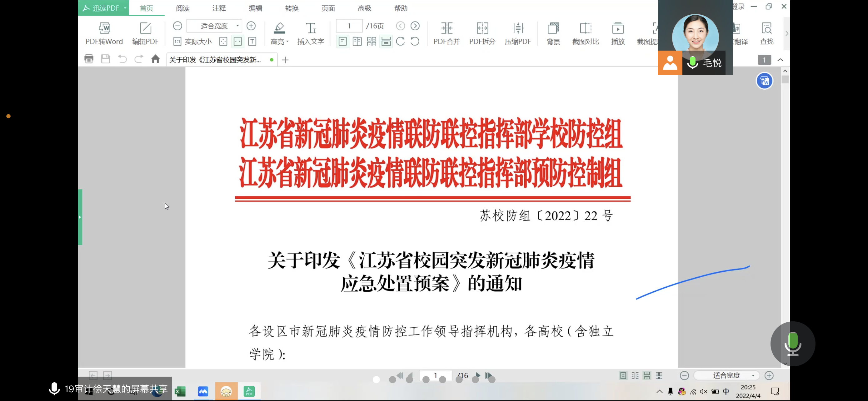Expand the 适合宽度 zoom dropdown in toolbar
The height and width of the screenshot is (401, 868).
point(237,26)
